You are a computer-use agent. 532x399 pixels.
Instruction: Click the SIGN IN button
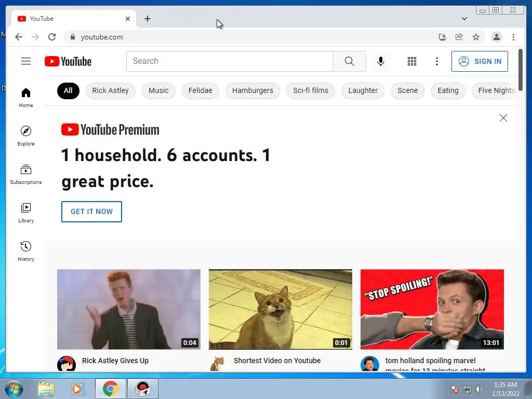click(480, 61)
